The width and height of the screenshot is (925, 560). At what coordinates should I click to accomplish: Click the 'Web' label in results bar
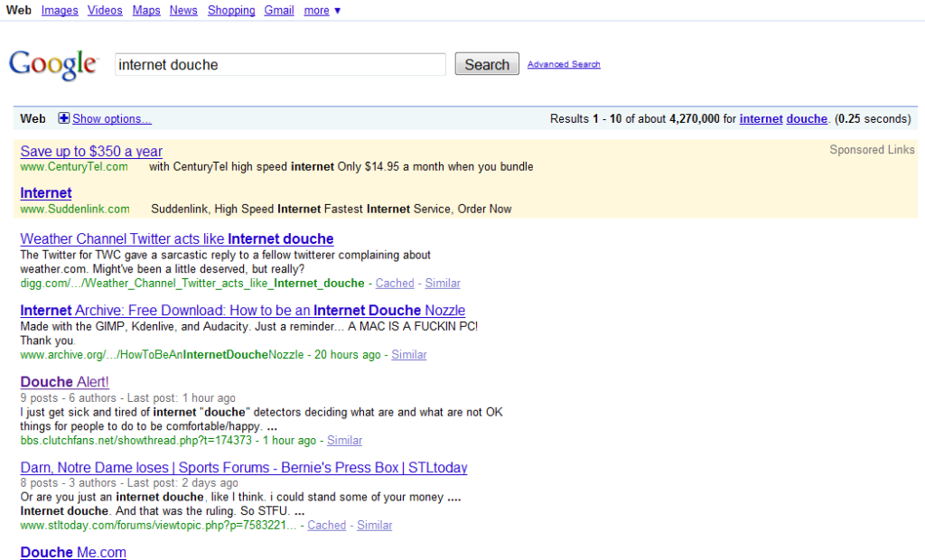[x=33, y=118]
